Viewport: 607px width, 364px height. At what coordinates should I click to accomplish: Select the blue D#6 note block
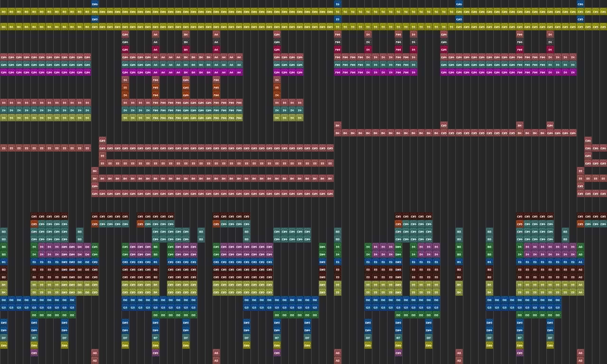(95, 4)
